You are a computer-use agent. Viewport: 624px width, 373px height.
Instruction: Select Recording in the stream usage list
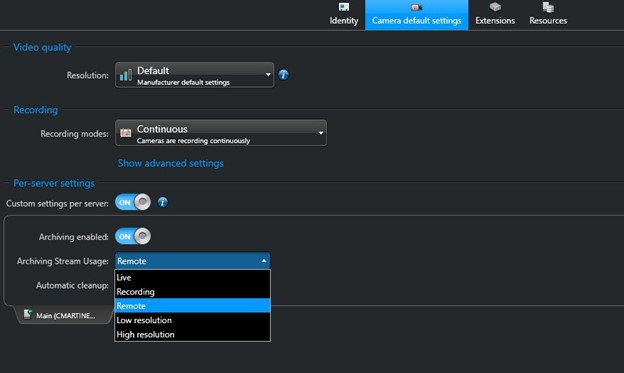coord(193,292)
